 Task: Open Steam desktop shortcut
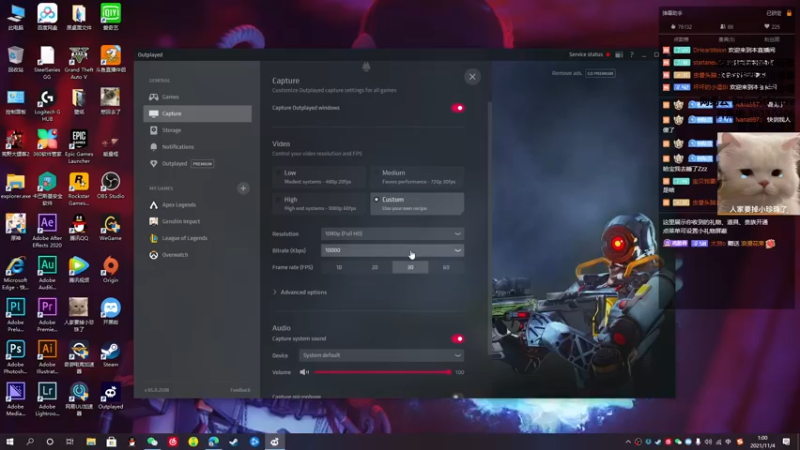click(110, 355)
